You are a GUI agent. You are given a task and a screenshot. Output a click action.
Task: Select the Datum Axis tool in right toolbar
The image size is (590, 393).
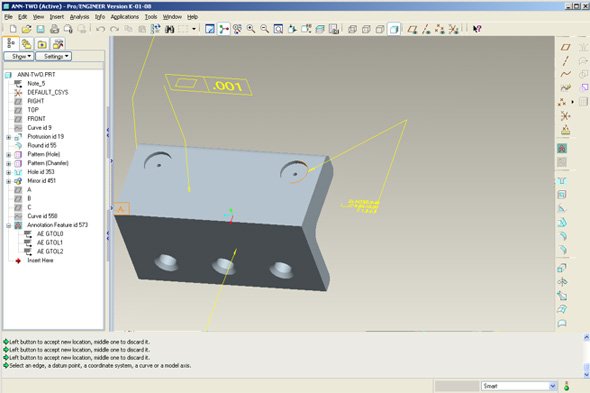point(565,61)
